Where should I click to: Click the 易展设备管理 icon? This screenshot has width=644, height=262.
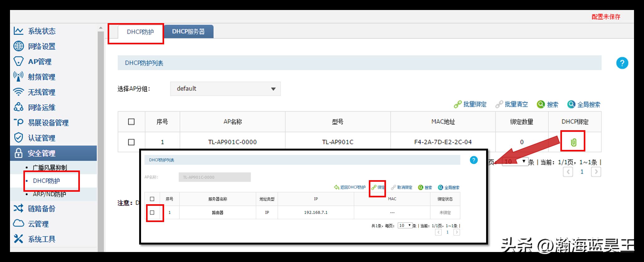pyautogui.click(x=18, y=122)
